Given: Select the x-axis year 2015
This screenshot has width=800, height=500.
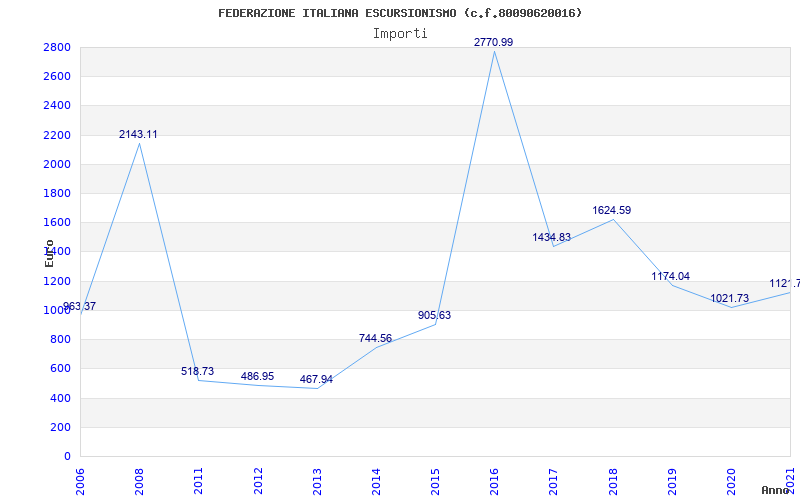Looking at the screenshot, I should 435,481.
